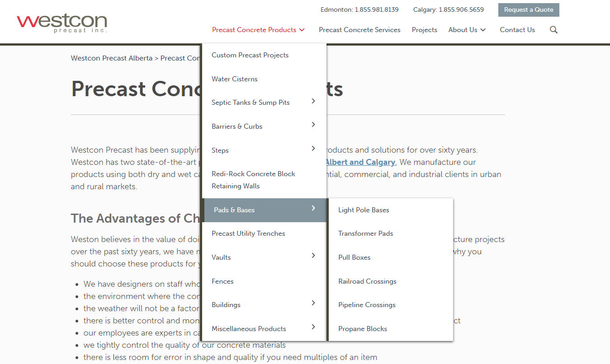Expand Septic Tanks & Sump Pits arrow

(x=313, y=101)
